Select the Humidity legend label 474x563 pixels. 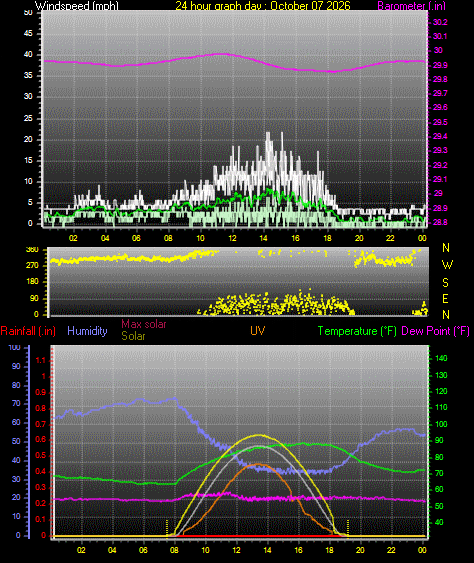pyautogui.click(x=87, y=331)
